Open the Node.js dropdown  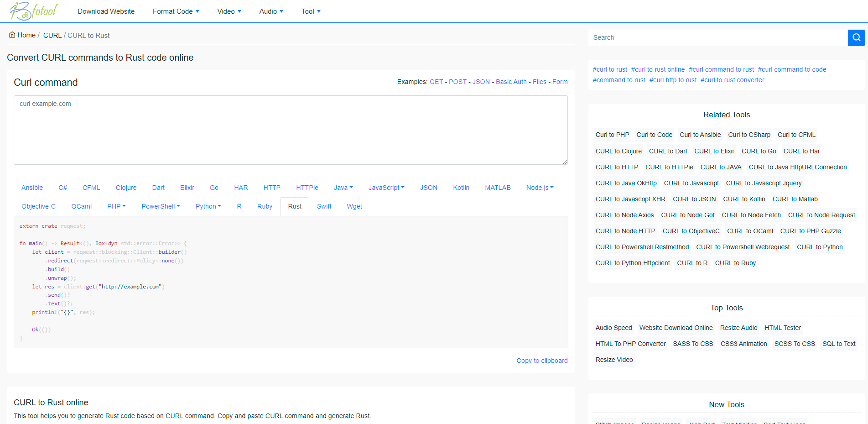click(540, 187)
